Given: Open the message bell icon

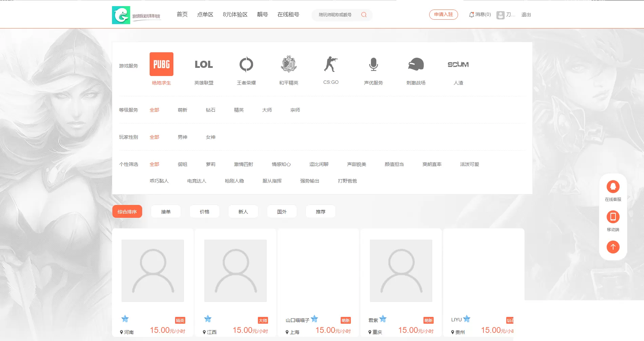Looking at the screenshot, I should [471, 15].
